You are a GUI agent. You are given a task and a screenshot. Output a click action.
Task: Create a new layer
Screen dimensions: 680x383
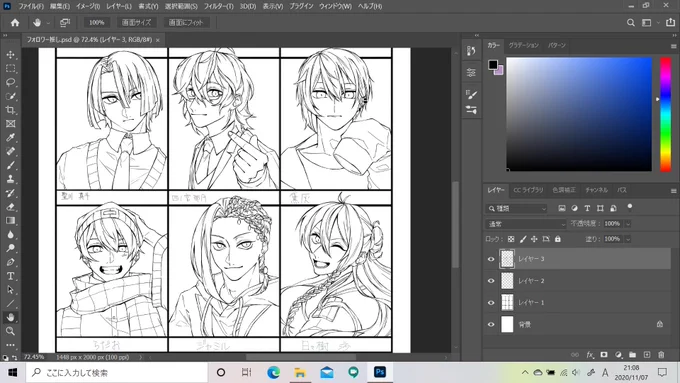click(647, 355)
